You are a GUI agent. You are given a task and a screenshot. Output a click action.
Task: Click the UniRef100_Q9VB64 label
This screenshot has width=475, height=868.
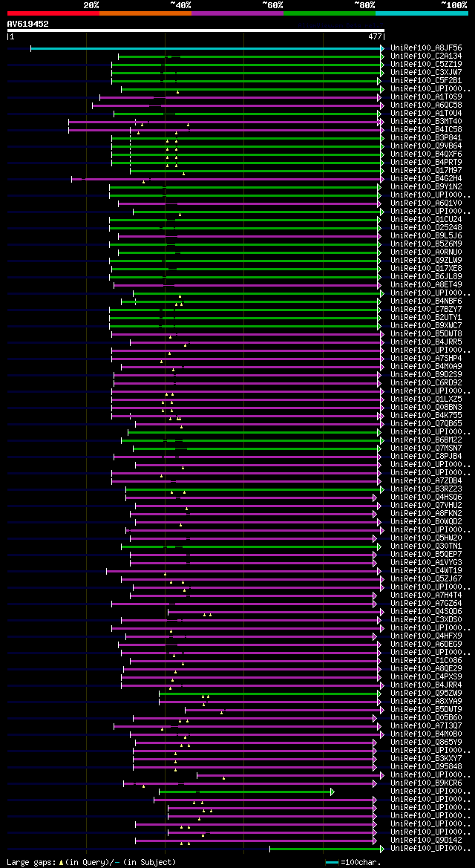(426, 146)
